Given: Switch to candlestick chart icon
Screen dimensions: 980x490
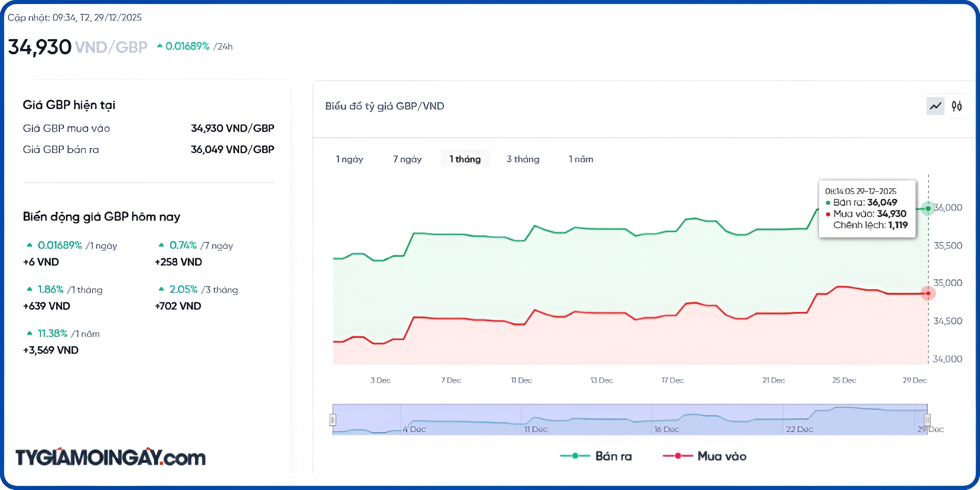Looking at the screenshot, I should 957,106.
